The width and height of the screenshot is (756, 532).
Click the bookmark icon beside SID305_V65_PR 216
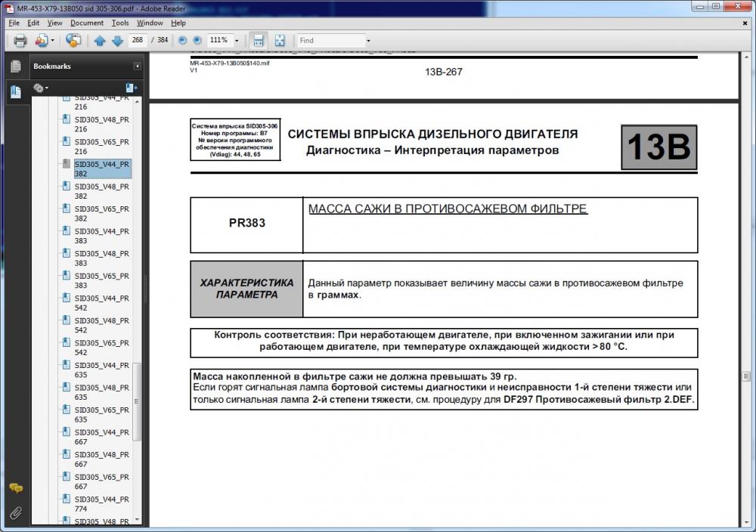pyautogui.click(x=67, y=141)
